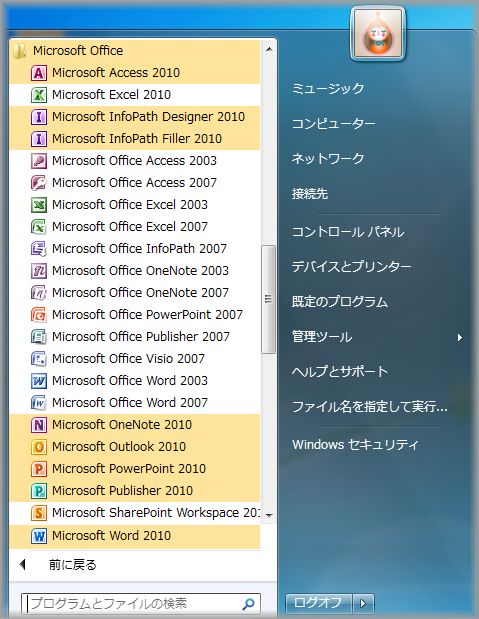
Task: Click the Office OneNote 2003 icon
Action: pos(39,271)
